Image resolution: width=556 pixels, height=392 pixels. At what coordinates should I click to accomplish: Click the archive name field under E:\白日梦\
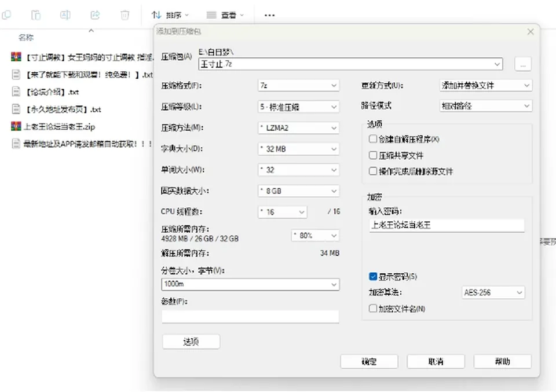click(351, 64)
